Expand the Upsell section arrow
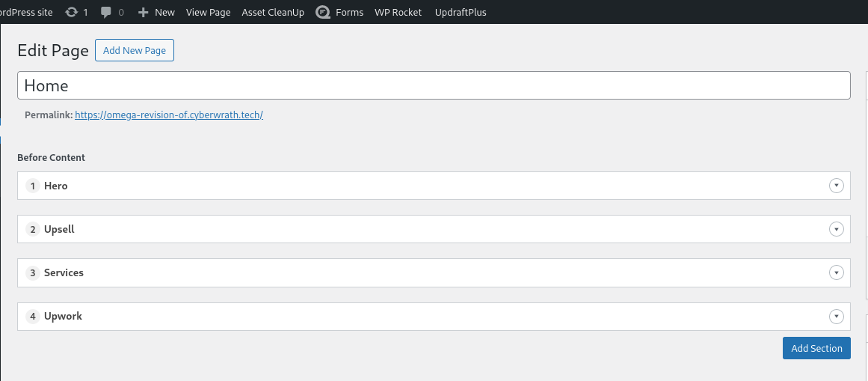This screenshot has height=381, width=868. click(x=837, y=229)
